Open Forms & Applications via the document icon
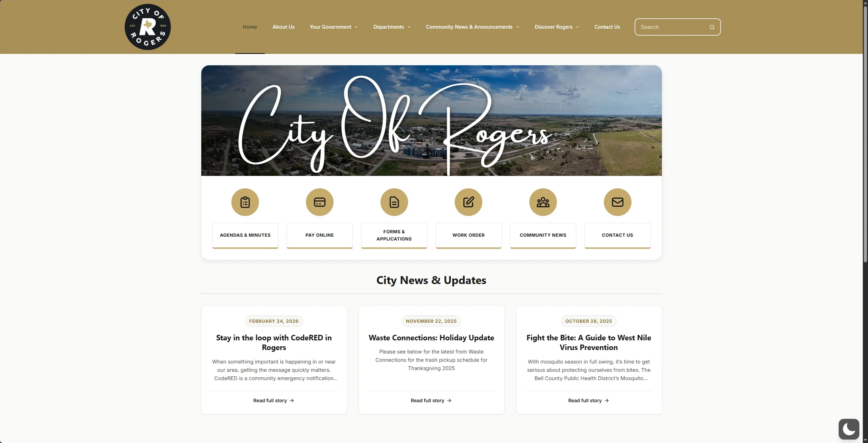The height and width of the screenshot is (443, 868). pyautogui.click(x=394, y=202)
